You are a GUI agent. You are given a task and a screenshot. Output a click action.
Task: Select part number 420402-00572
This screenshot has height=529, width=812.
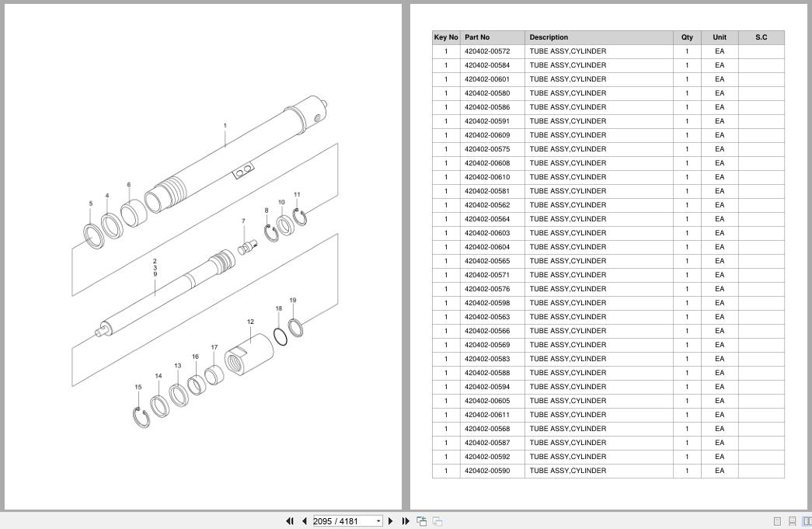point(486,51)
